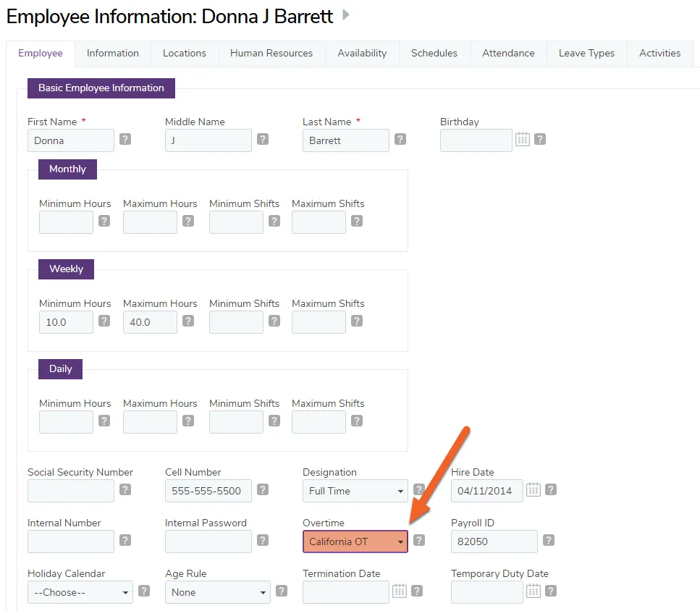Open the Leave Types tab

click(586, 54)
